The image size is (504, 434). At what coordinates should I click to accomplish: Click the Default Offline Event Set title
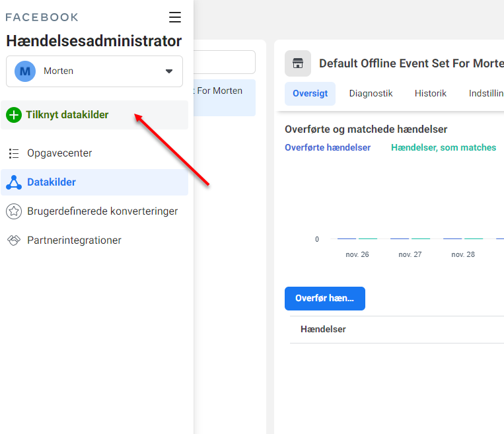[x=412, y=63]
